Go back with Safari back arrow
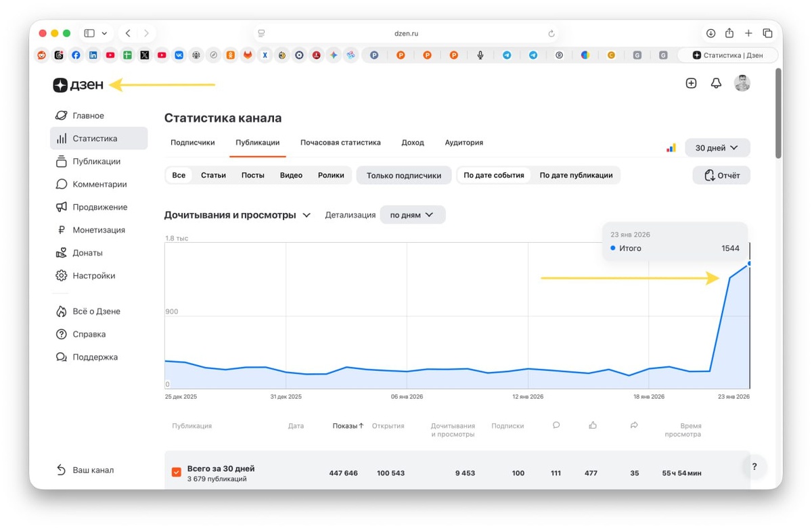 (x=128, y=33)
